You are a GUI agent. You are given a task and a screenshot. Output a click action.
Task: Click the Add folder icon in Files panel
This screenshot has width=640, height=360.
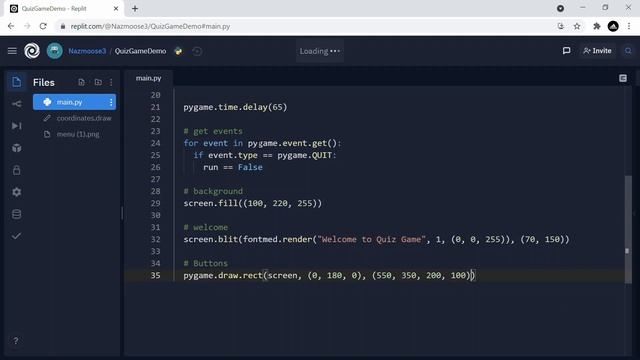(98, 82)
